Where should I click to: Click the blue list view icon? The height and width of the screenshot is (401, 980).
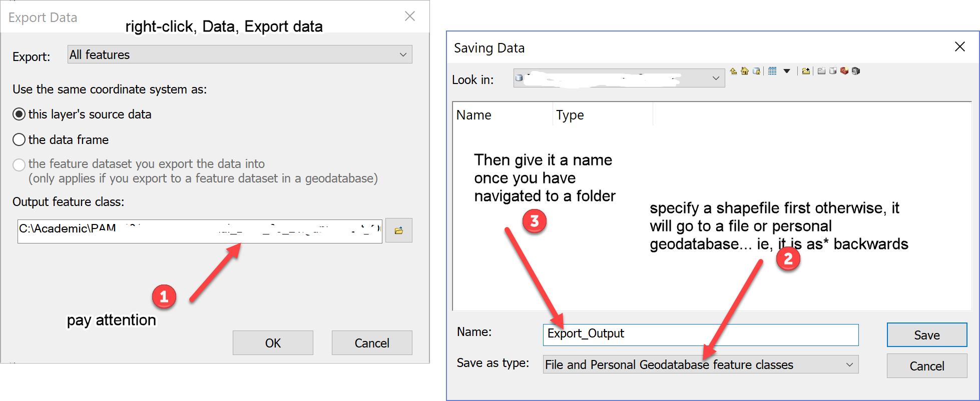pos(772,71)
